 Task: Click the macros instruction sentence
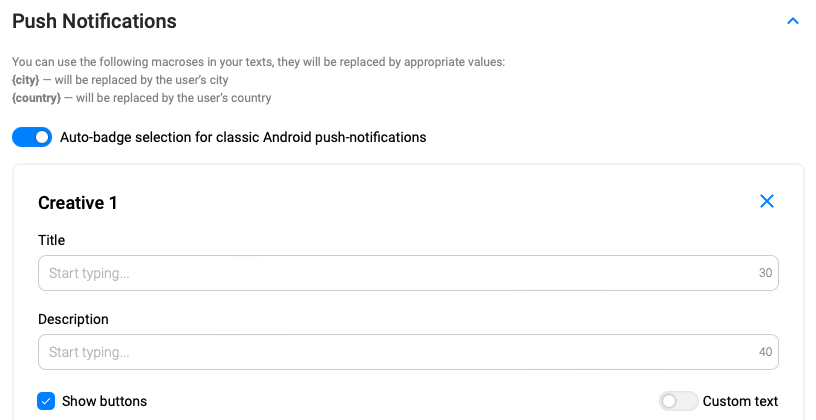(x=258, y=62)
